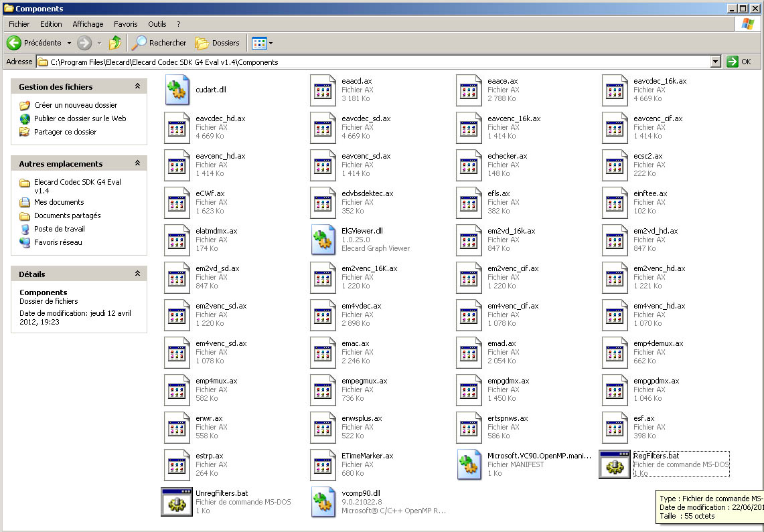
Task: Select the em4vdec.ax file icon
Action: pos(323,315)
